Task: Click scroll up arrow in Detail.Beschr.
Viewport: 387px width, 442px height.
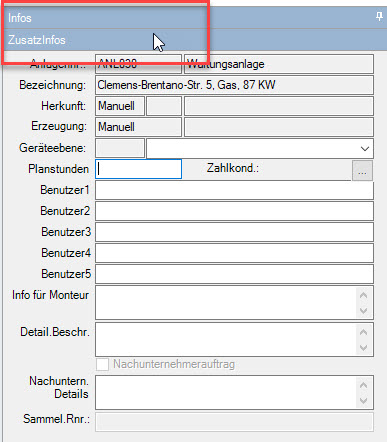Action: pyautogui.click(x=364, y=332)
